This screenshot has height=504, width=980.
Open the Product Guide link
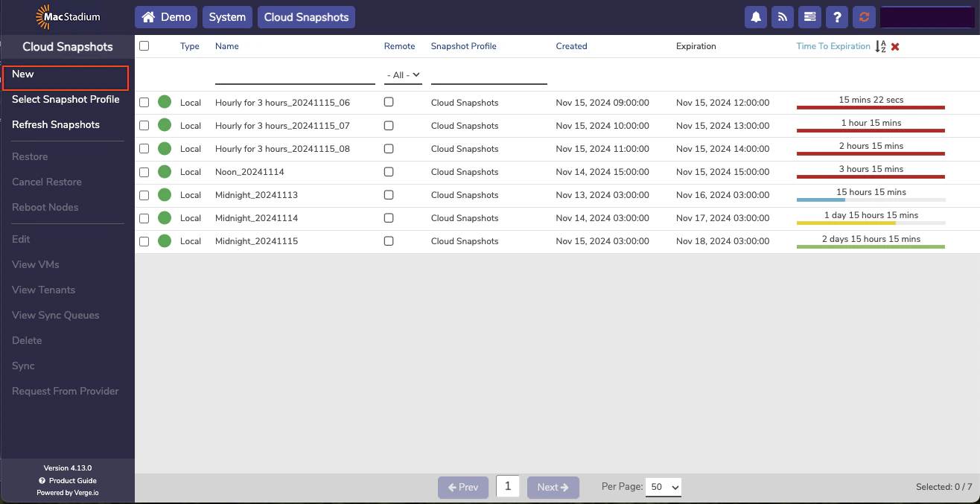67,481
